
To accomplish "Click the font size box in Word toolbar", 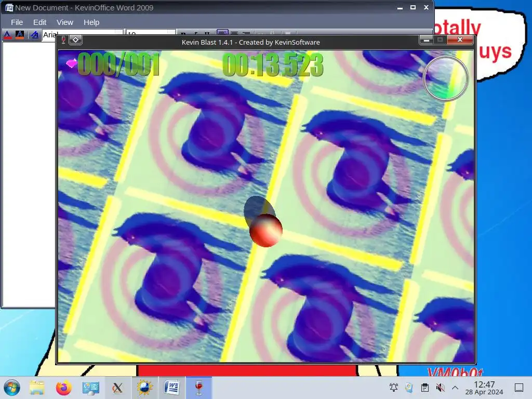I will point(151,33).
